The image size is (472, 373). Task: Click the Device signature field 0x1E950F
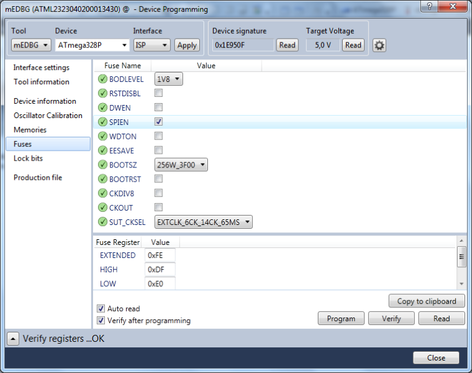(242, 45)
